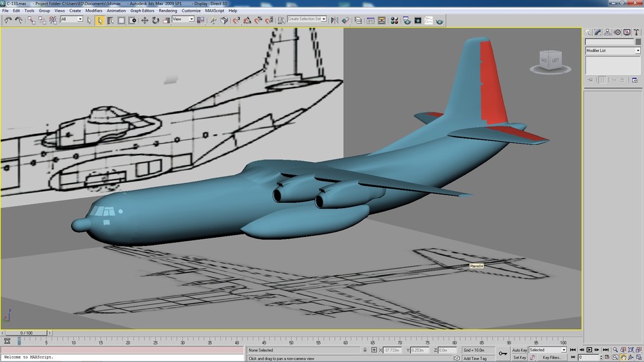644x362 pixels.
Task: Click the Mirror tool icon
Action: 335,20
